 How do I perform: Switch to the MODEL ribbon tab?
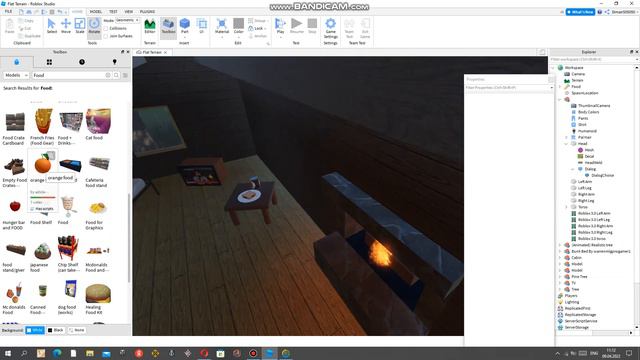point(96,11)
